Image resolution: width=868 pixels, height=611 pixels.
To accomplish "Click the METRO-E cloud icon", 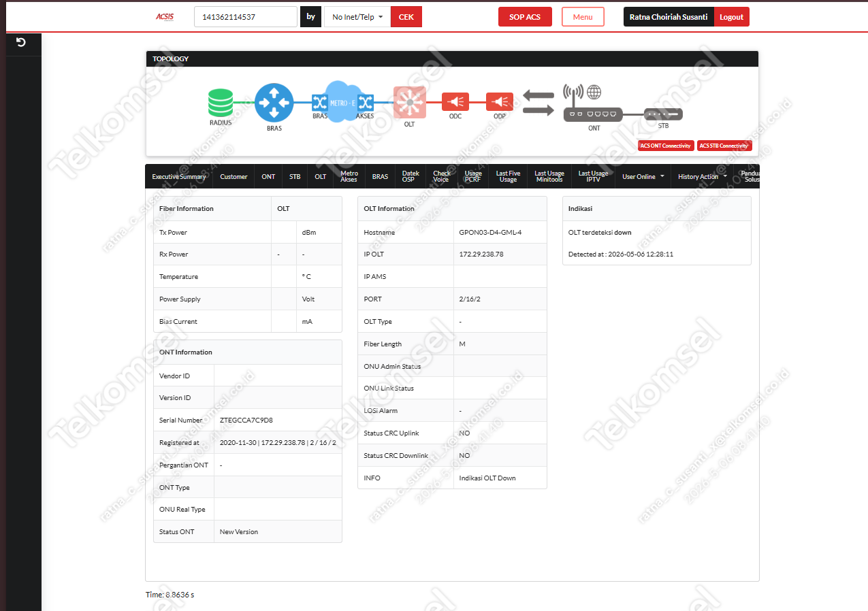I will [x=343, y=103].
